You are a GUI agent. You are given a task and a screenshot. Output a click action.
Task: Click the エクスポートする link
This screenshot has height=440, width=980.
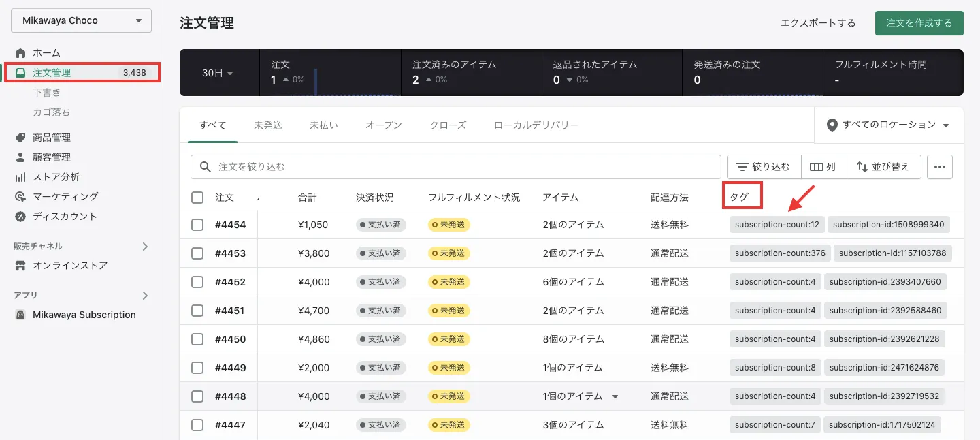point(818,23)
